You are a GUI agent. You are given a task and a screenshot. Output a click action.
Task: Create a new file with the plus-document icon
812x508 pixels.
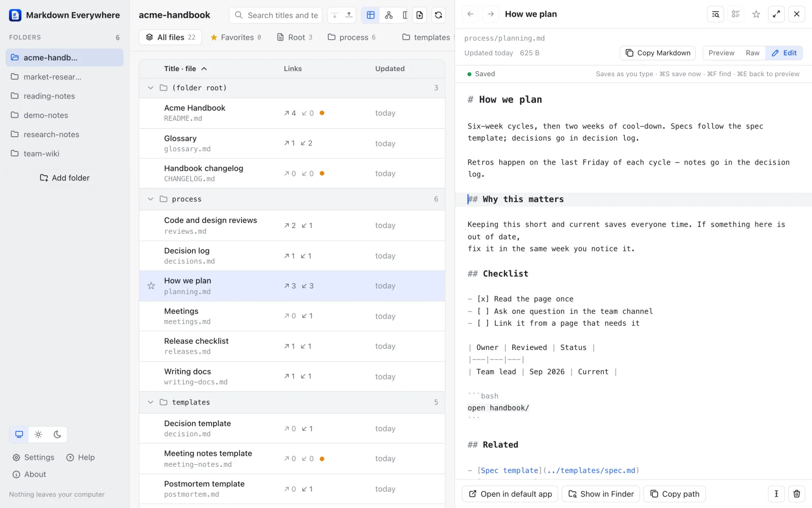pos(420,15)
